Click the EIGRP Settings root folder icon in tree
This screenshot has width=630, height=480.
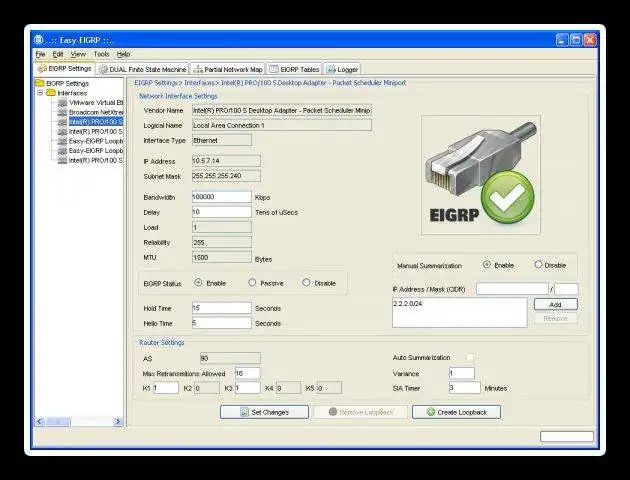coord(39,83)
